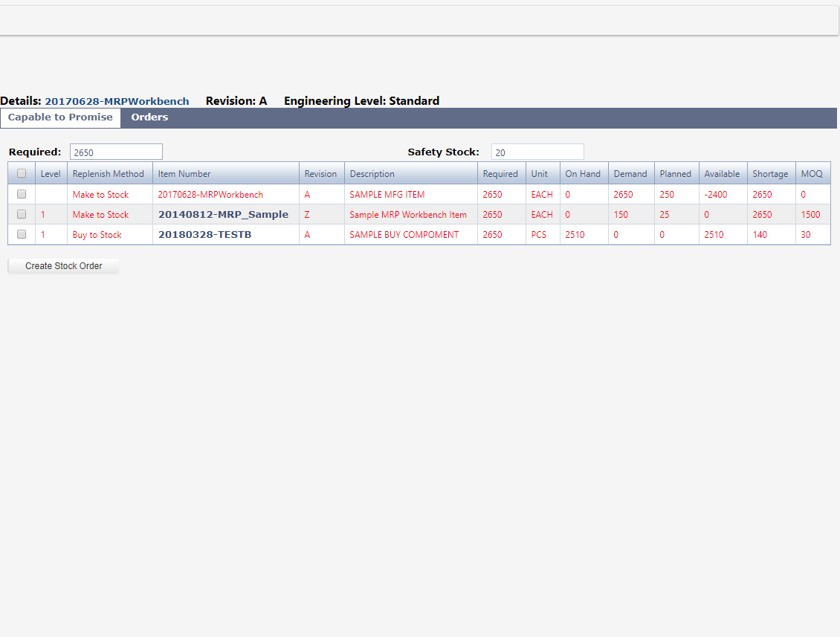Click the -2400 Available value
Viewport: 840px width, 637px height.
tap(716, 195)
